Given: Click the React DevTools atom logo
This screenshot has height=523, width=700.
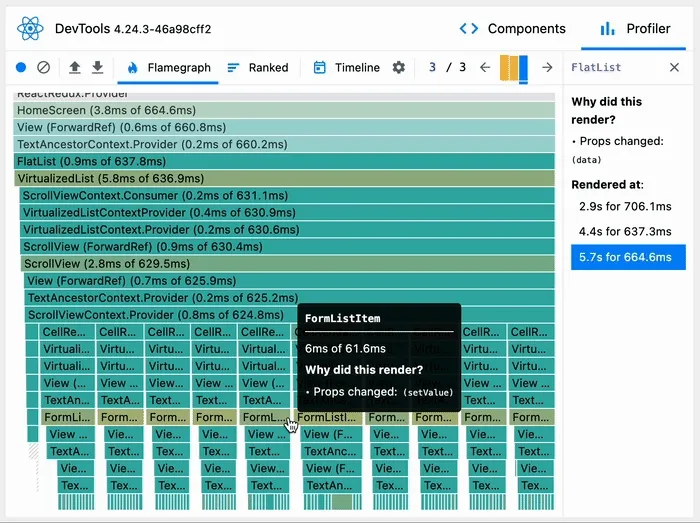Looking at the screenshot, I should tap(30, 29).
